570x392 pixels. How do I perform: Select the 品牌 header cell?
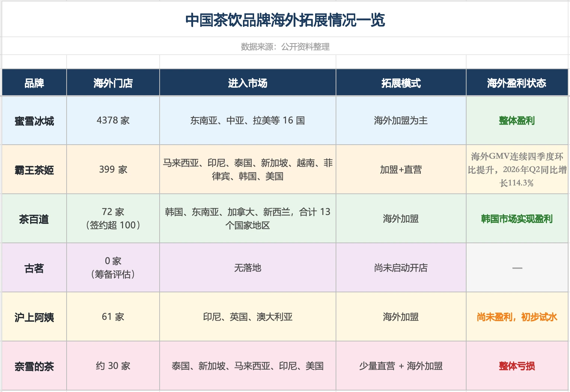point(34,83)
